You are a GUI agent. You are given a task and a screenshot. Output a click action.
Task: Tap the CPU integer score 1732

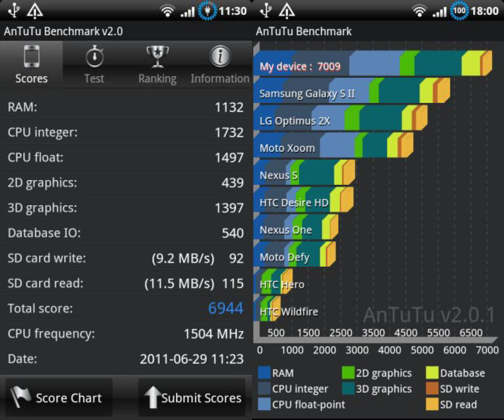pos(229,132)
